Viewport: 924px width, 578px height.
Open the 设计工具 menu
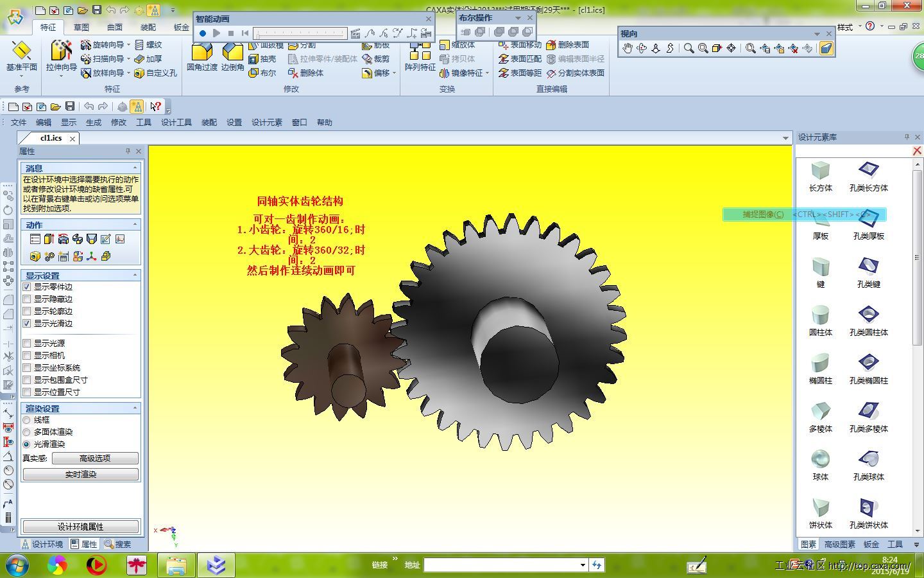pos(176,123)
